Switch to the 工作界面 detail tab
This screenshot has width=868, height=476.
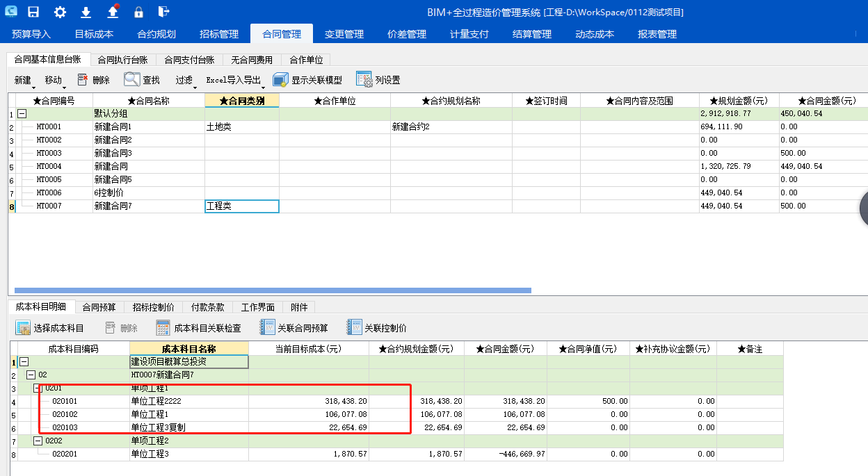[x=257, y=307]
